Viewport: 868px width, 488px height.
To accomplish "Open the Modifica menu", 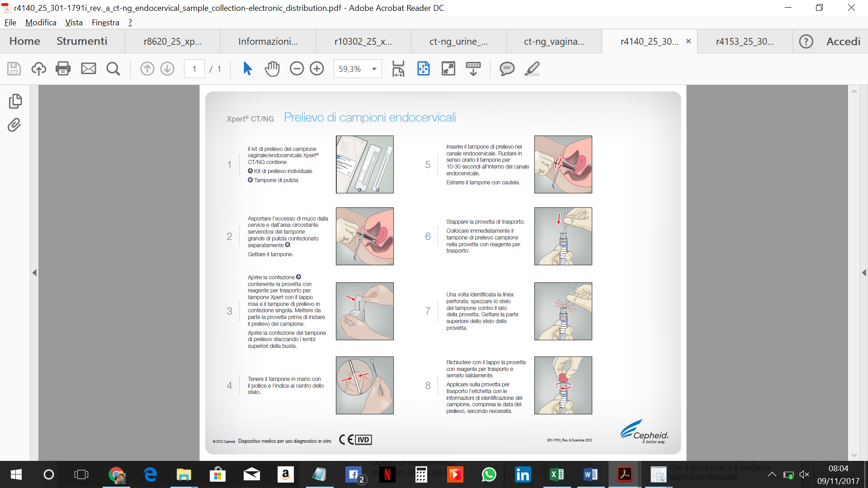I will [x=41, y=23].
